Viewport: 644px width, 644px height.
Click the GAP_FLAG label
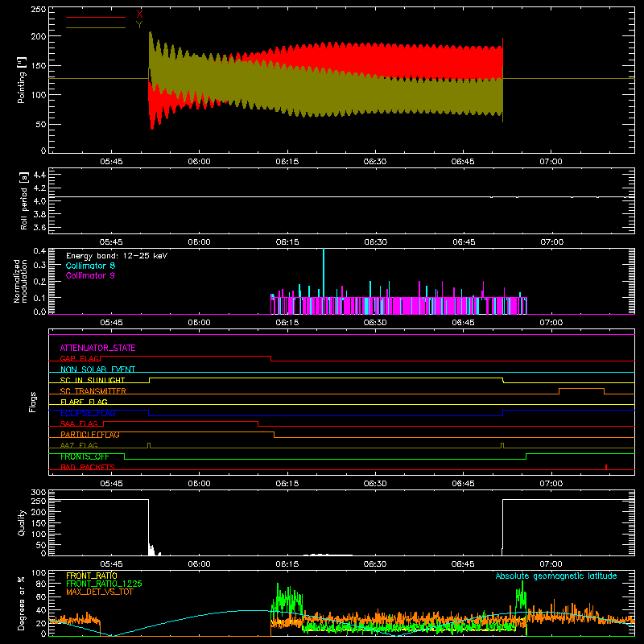coord(80,358)
